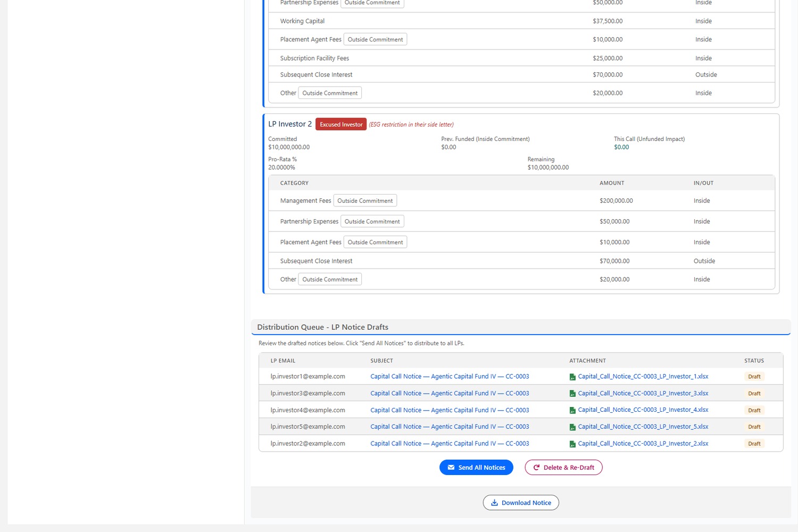798x532 pixels.
Task: Open Capital_Call_Notice_CC-0003_LP_Investor_2.xlsx attachment
Action: [x=643, y=444]
